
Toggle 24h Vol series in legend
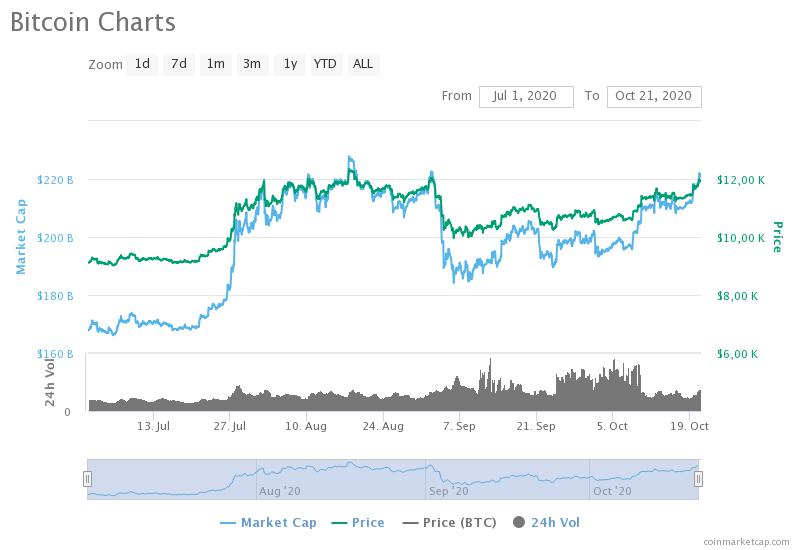pyautogui.click(x=545, y=522)
